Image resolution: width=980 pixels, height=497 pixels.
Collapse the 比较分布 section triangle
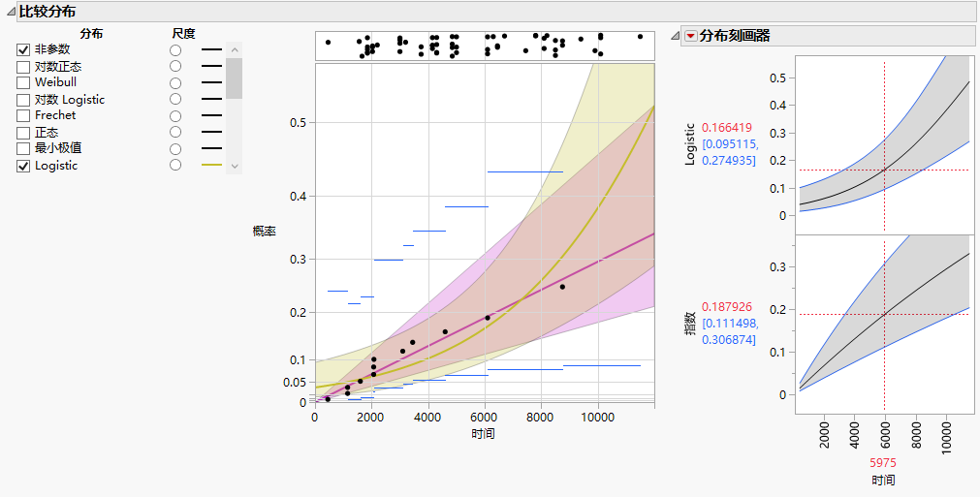pyautogui.click(x=11, y=12)
